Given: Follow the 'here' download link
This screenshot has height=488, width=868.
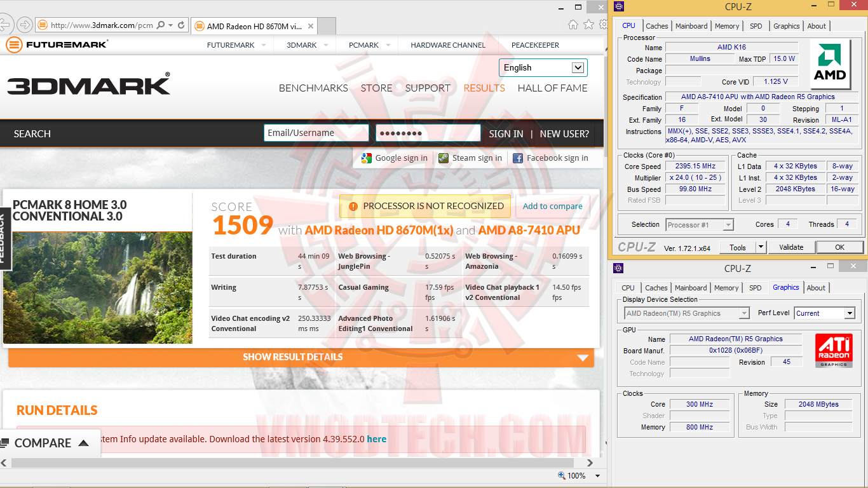Looking at the screenshot, I should click(x=377, y=439).
